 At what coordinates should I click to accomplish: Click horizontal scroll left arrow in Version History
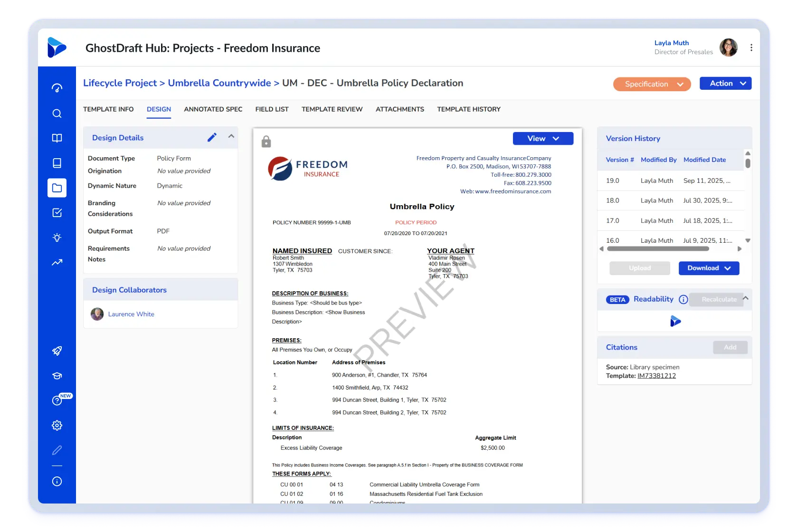coord(602,249)
